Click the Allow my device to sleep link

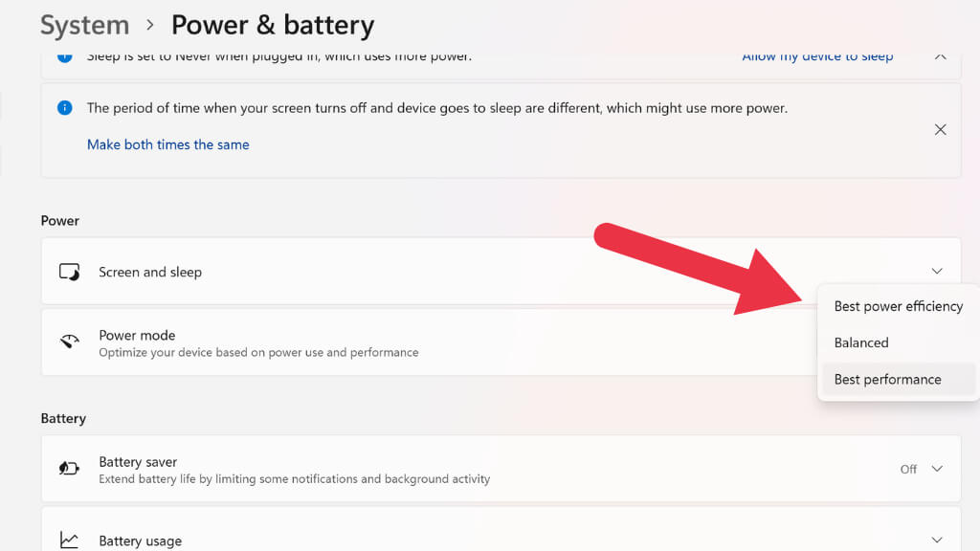[817, 56]
